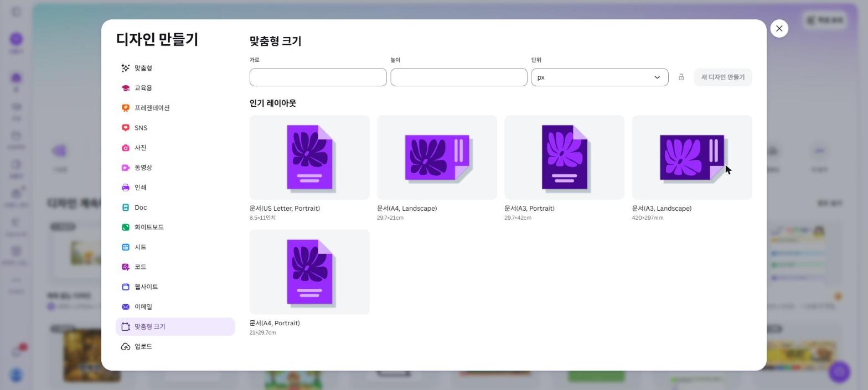Viewport: 868px width, 390px height.
Task: Click the 시트 spreadsheet icon
Action: pyautogui.click(x=126, y=247)
